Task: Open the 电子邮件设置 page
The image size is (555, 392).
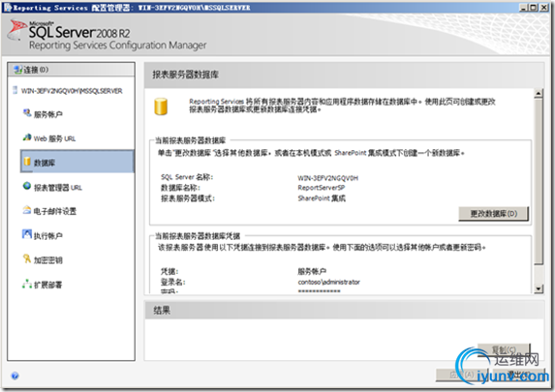Action: pos(55,211)
